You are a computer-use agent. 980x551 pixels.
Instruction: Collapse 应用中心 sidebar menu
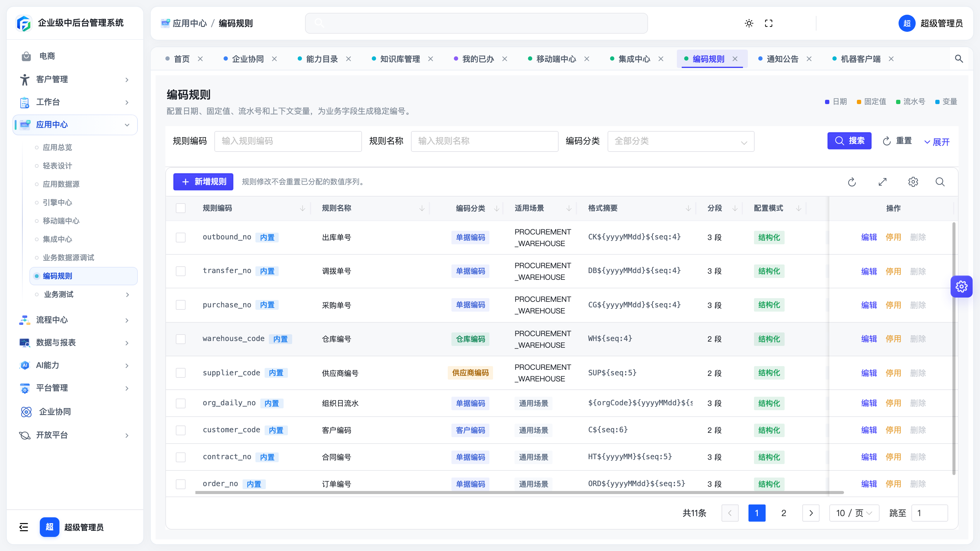(x=75, y=125)
